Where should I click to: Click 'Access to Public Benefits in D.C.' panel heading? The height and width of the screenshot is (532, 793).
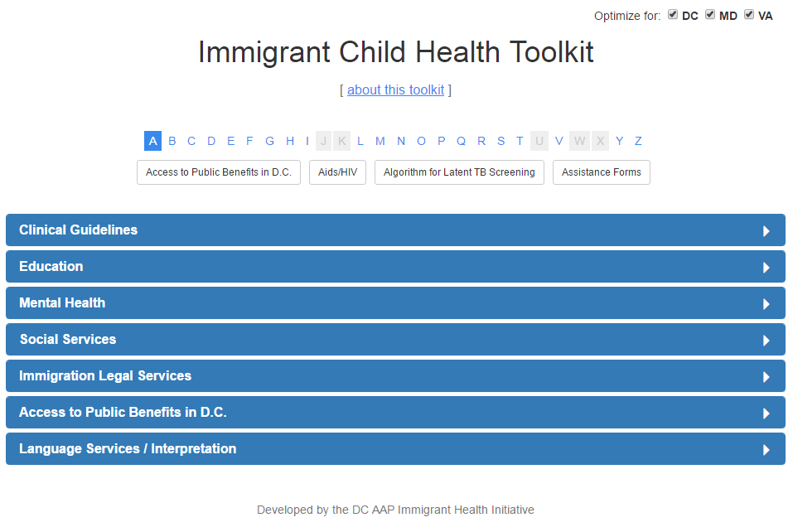(395, 412)
